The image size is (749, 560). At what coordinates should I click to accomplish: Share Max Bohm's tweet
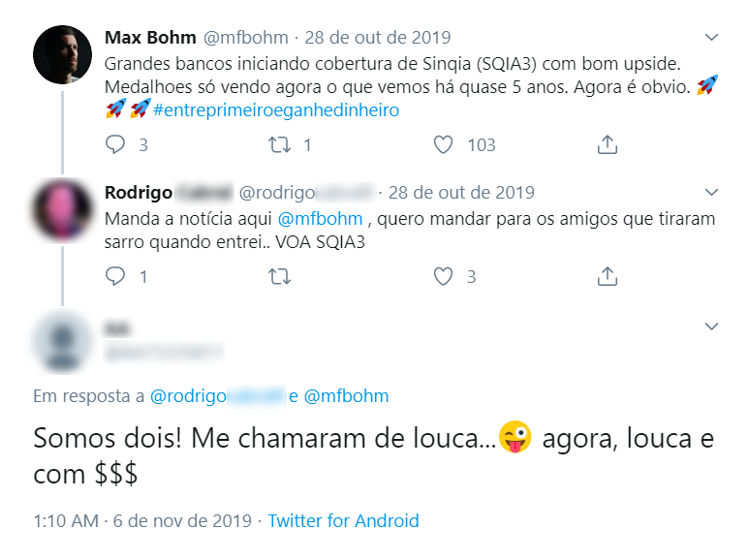click(608, 145)
